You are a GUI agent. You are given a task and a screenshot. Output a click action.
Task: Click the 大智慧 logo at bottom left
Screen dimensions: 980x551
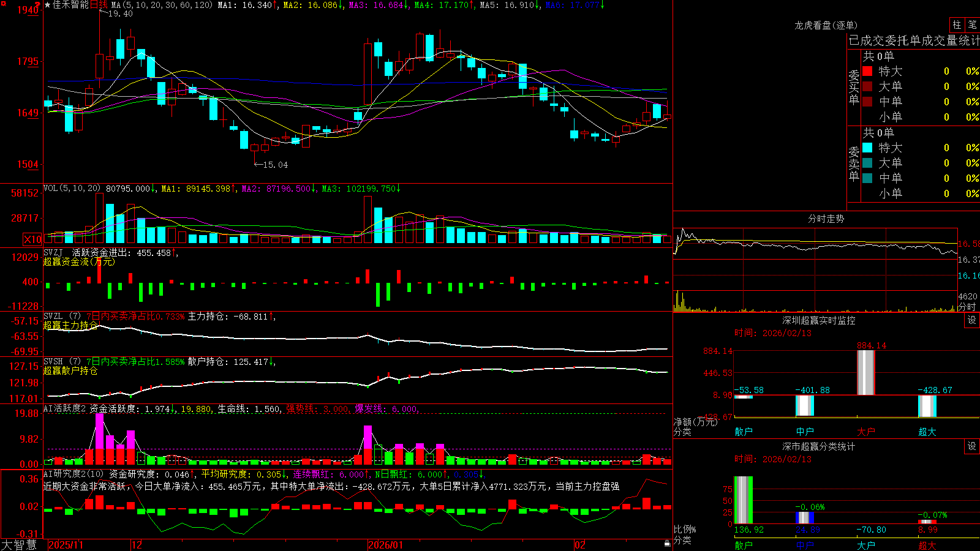pyautogui.click(x=19, y=545)
